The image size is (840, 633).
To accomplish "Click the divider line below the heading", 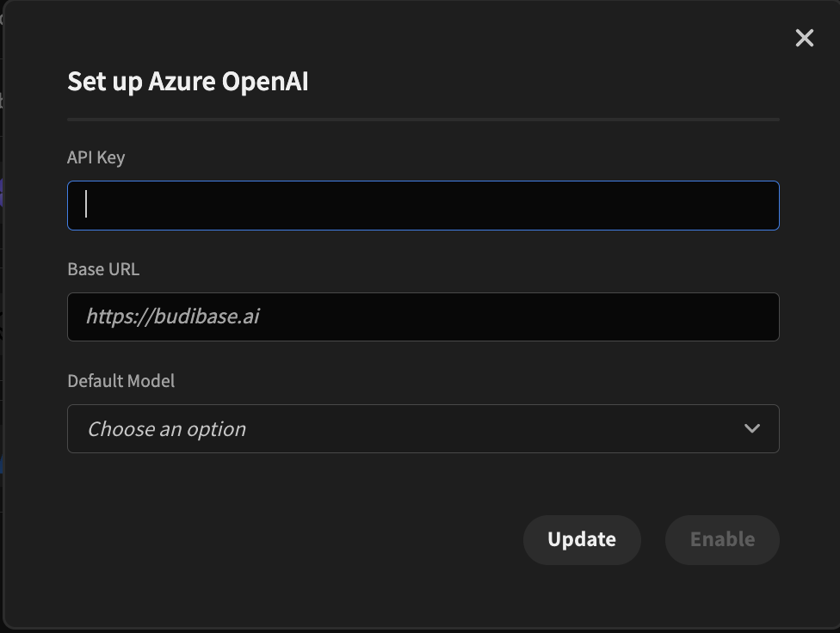I will point(423,120).
